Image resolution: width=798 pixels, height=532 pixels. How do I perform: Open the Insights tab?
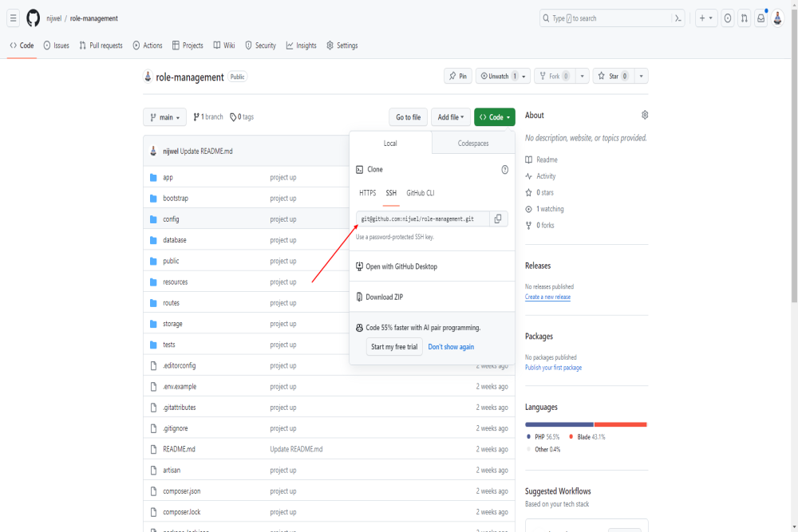point(302,45)
